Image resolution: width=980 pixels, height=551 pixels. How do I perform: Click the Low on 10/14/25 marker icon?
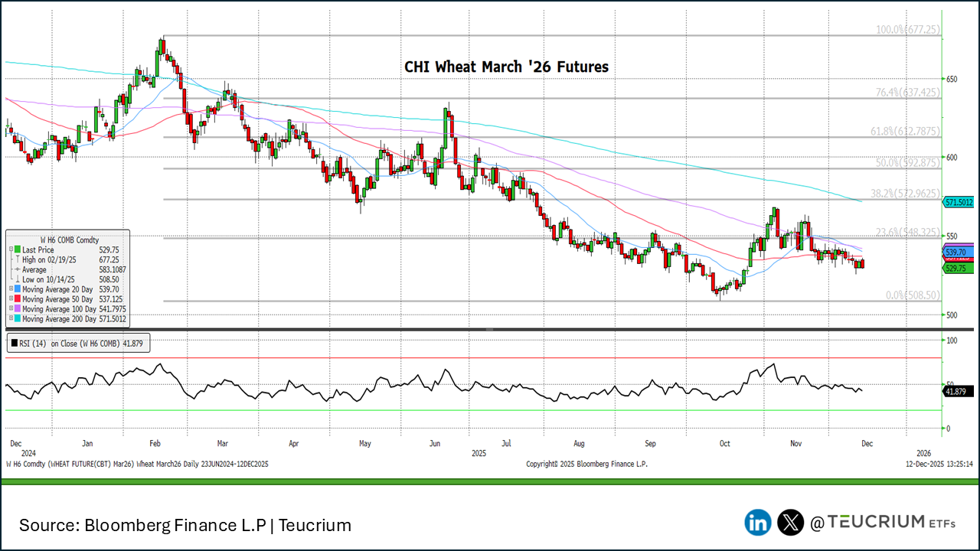(x=16, y=279)
